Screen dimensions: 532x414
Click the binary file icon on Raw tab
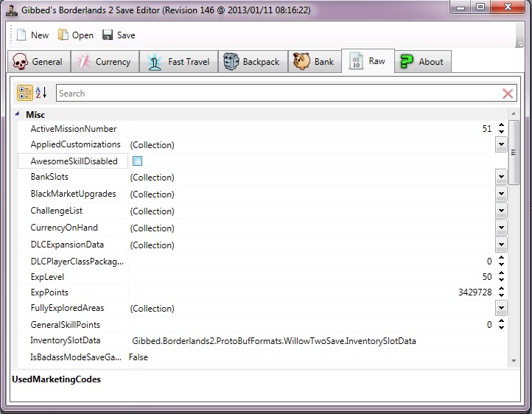click(x=356, y=61)
